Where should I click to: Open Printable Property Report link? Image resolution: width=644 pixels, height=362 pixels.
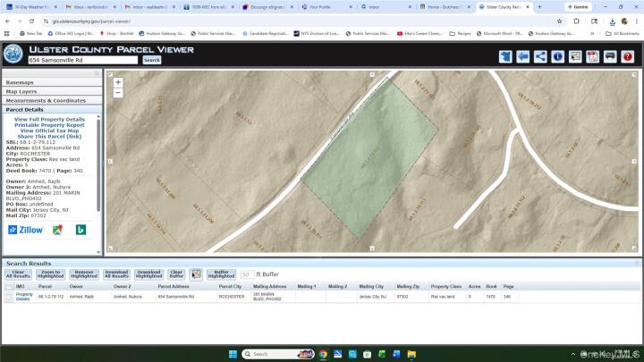click(x=50, y=125)
